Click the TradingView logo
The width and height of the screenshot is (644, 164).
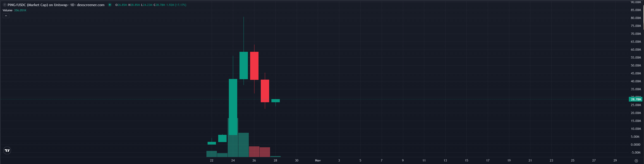pos(7,150)
